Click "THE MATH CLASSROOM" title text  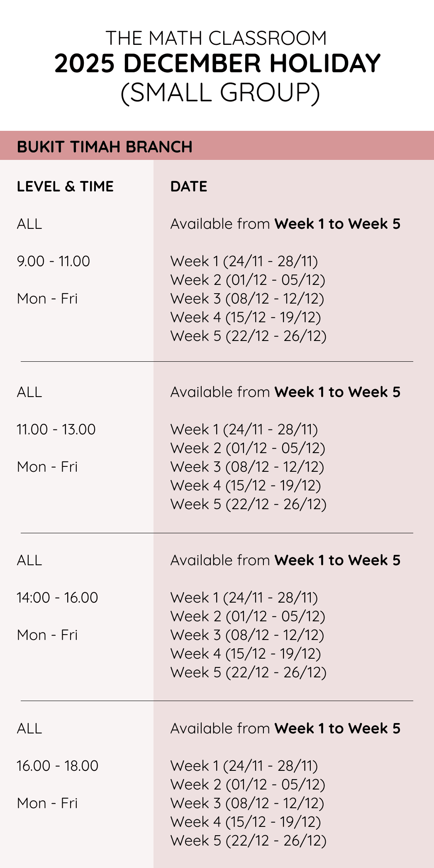coord(216,38)
